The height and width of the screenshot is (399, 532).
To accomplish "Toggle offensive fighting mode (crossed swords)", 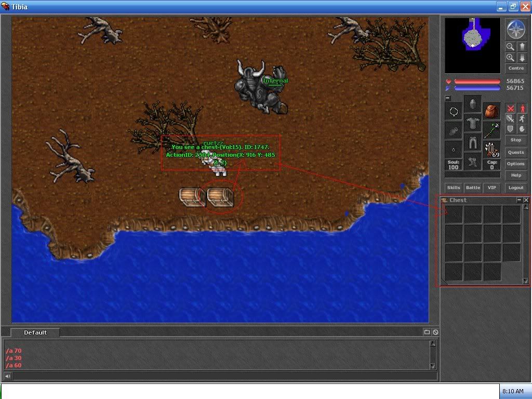I will tap(510, 109).
